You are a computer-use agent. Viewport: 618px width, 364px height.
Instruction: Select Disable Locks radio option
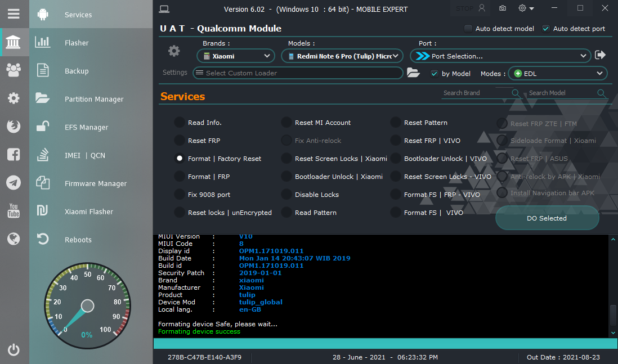coord(286,195)
